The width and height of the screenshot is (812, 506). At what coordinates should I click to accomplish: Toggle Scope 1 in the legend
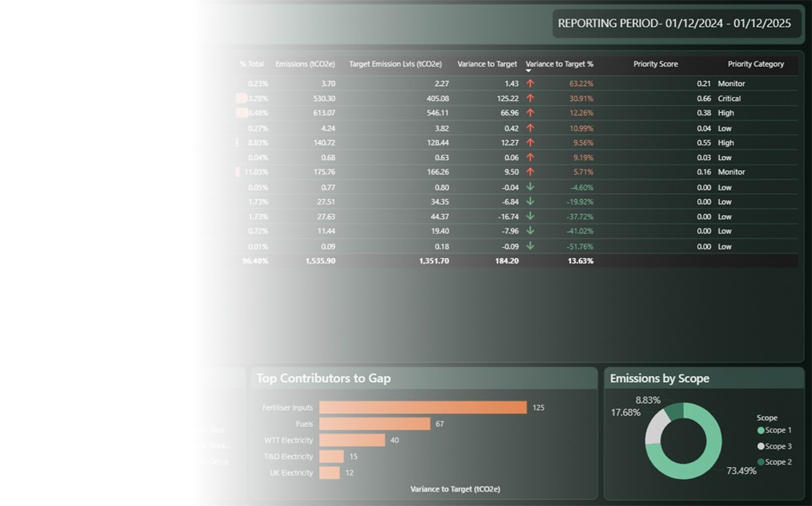[x=774, y=430]
